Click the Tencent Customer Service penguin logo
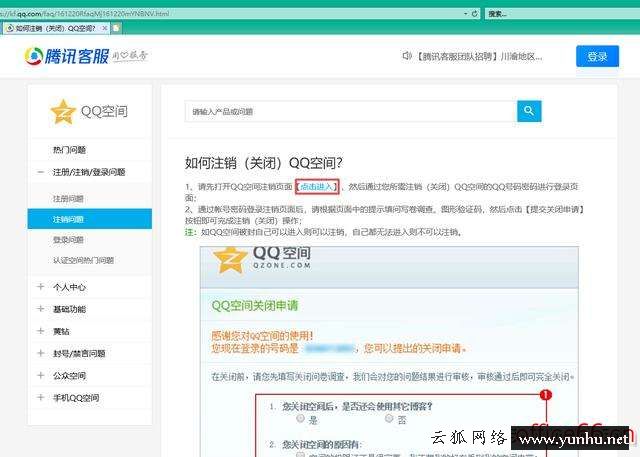The height and width of the screenshot is (457, 640). click(33, 56)
